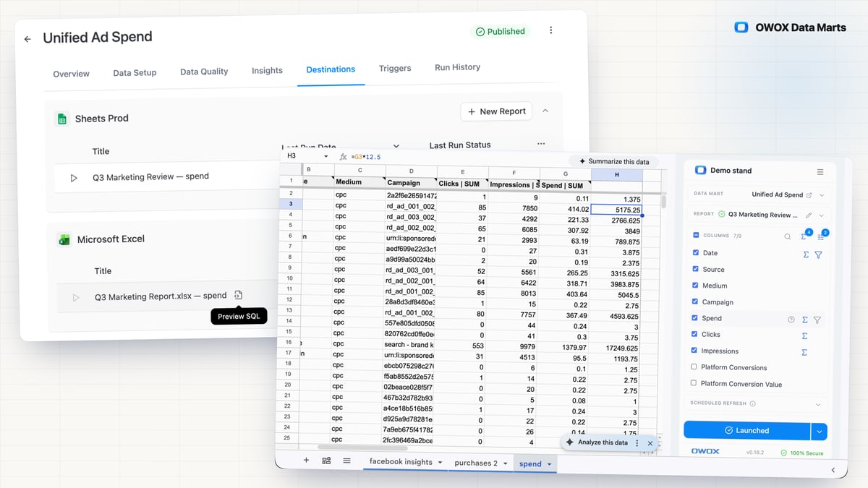The height and width of the screenshot is (488, 868).
Task: Enable the Platform Conversions column
Action: click(x=694, y=367)
